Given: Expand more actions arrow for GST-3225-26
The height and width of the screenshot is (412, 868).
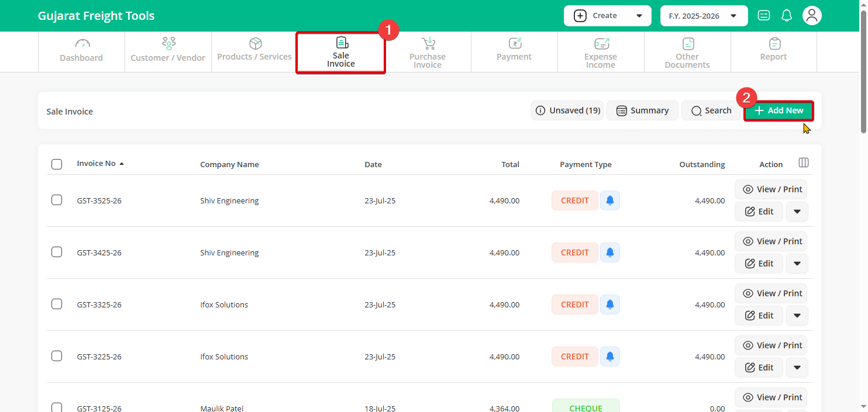Looking at the screenshot, I should (x=797, y=368).
